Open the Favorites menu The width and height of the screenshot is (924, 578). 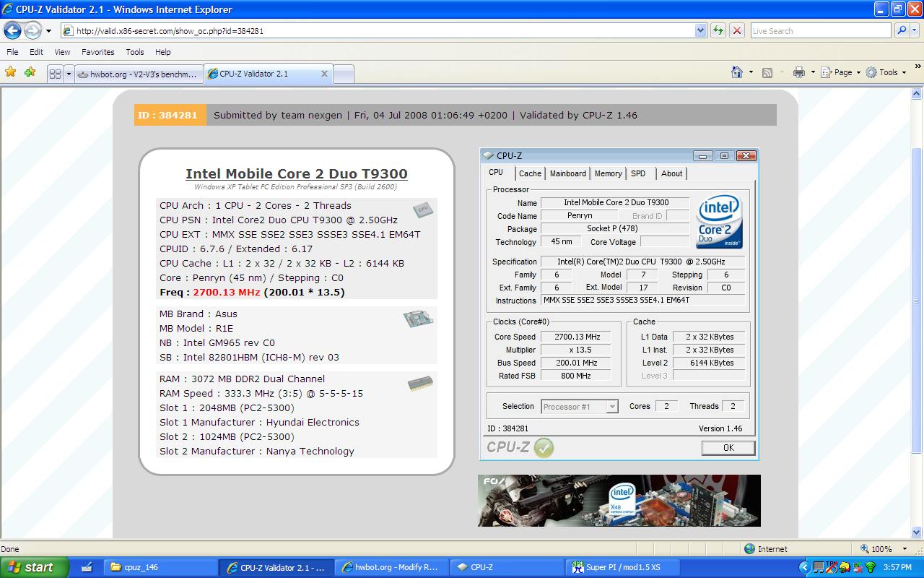pos(97,52)
